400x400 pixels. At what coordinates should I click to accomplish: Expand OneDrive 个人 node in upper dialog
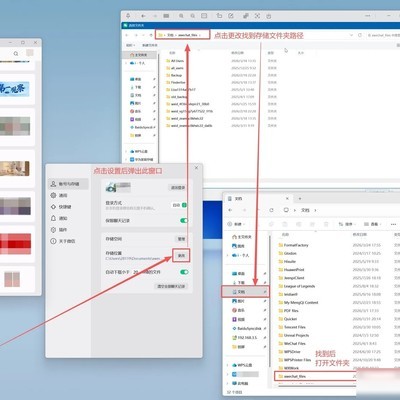(x=126, y=63)
